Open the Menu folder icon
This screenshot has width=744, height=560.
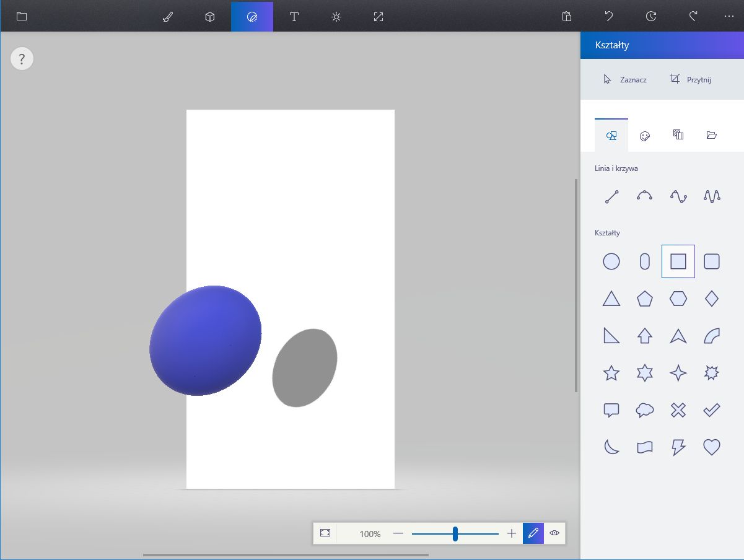point(22,17)
